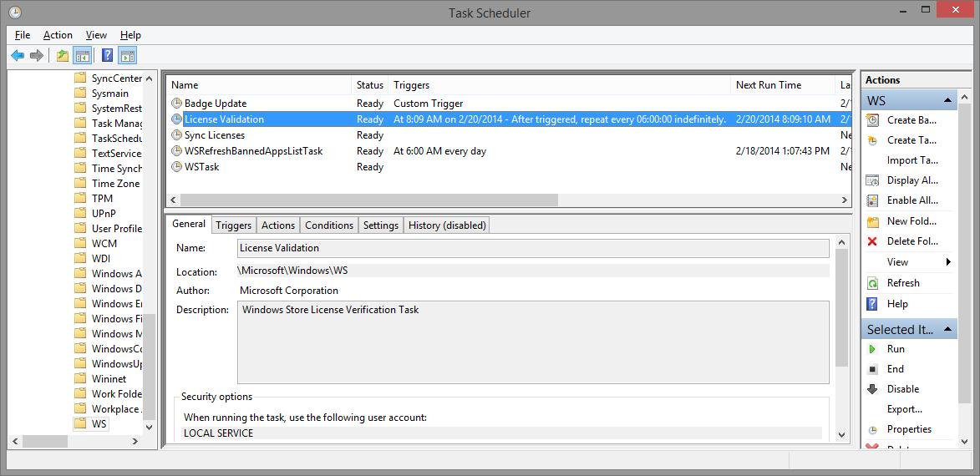The width and height of the screenshot is (980, 476).
Task: Toggle the Show/Hide Action Pane toolbar icon
Action: 127,56
